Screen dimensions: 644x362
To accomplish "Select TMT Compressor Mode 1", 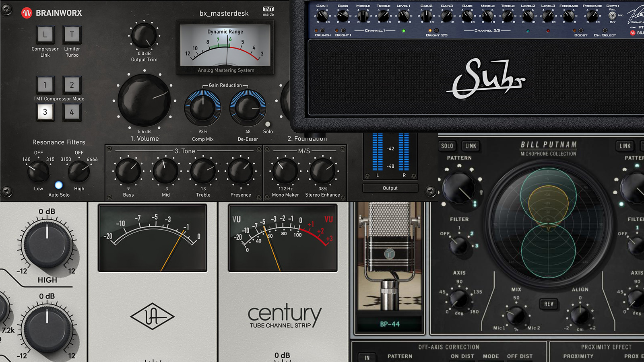I will pyautogui.click(x=45, y=85).
